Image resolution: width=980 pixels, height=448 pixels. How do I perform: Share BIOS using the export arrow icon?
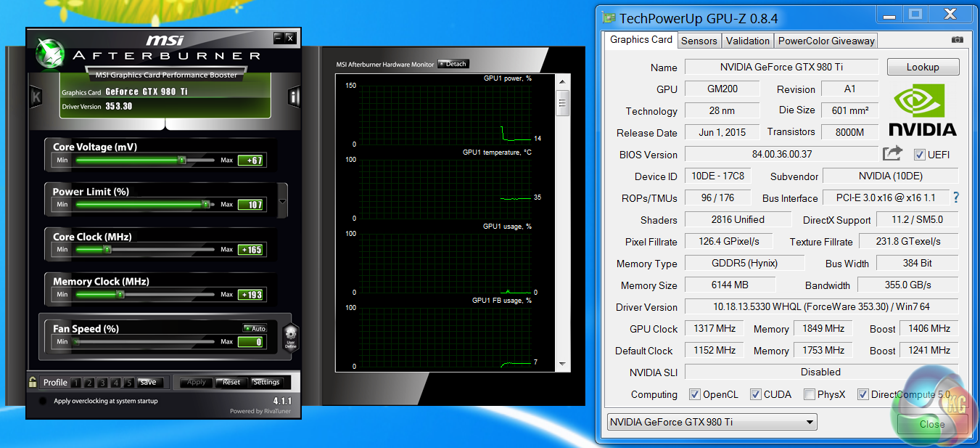click(892, 153)
